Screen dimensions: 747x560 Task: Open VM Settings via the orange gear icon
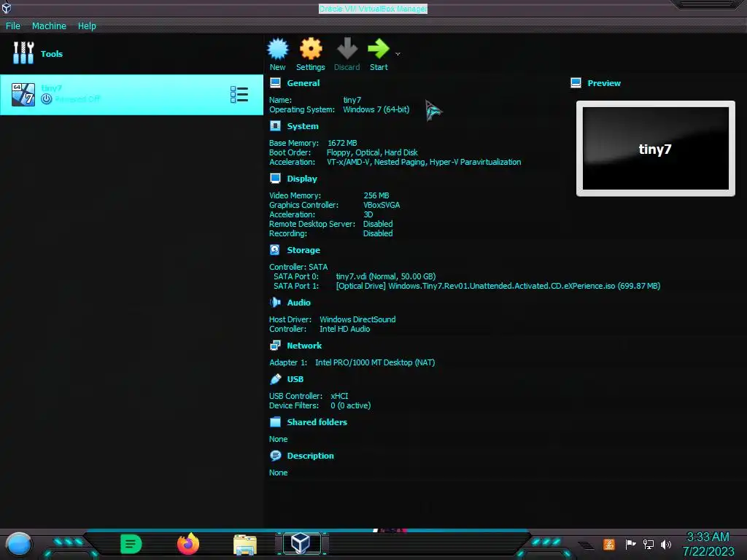coord(311,49)
